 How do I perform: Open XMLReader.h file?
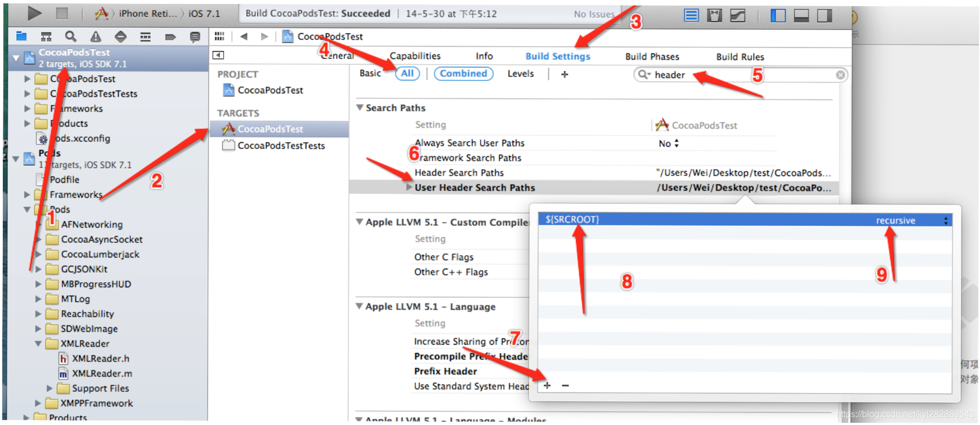click(x=93, y=358)
